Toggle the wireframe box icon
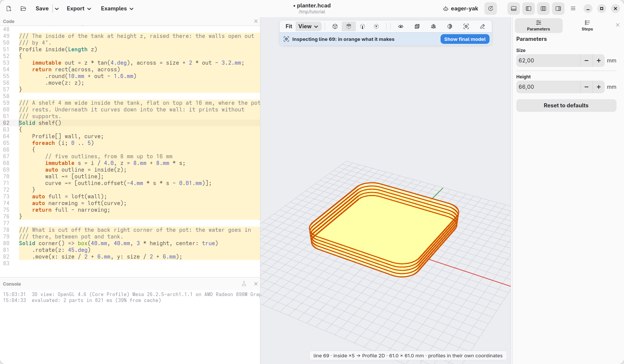 tap(417, 26)
